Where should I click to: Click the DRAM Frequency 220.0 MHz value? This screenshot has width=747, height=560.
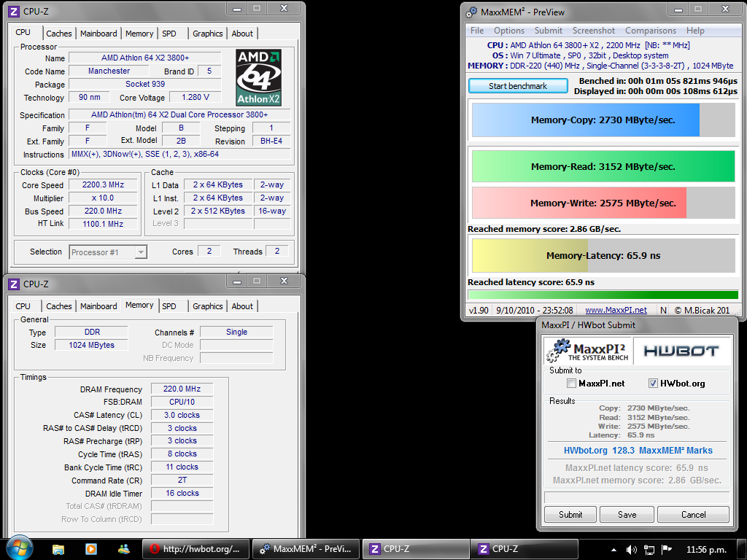(182, 389)
